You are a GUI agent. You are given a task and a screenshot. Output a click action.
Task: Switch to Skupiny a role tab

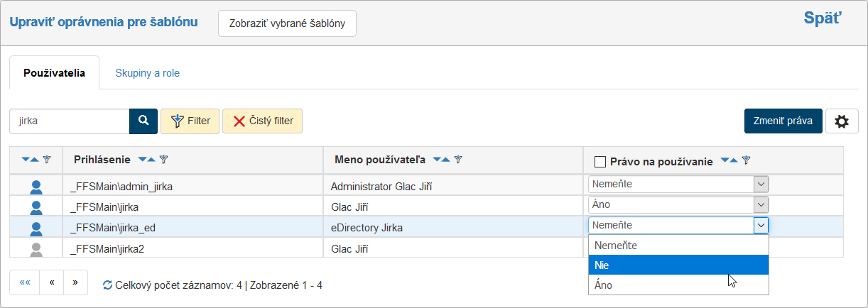[147, 73]
